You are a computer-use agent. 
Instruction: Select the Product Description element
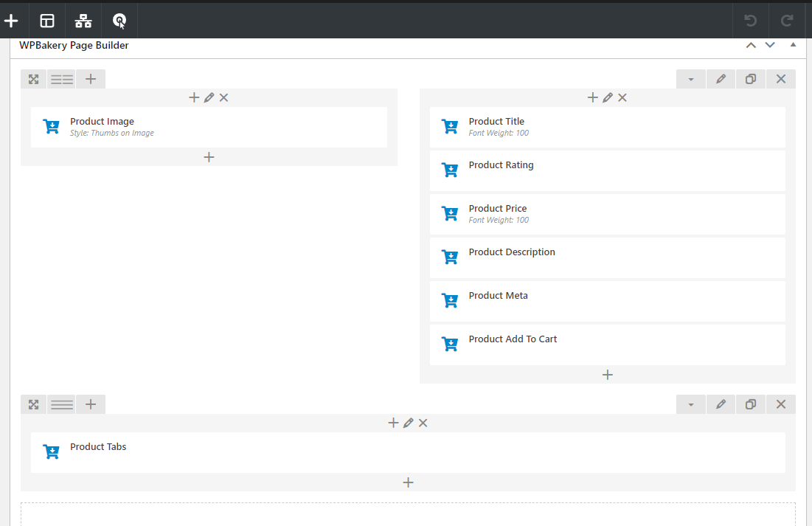click(x=608, y=257)
